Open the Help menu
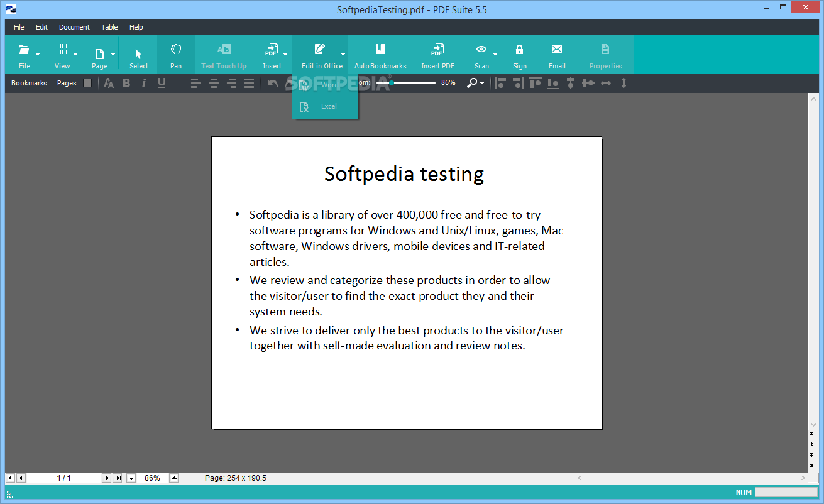824x504 pixels. [x=136, y=27]
